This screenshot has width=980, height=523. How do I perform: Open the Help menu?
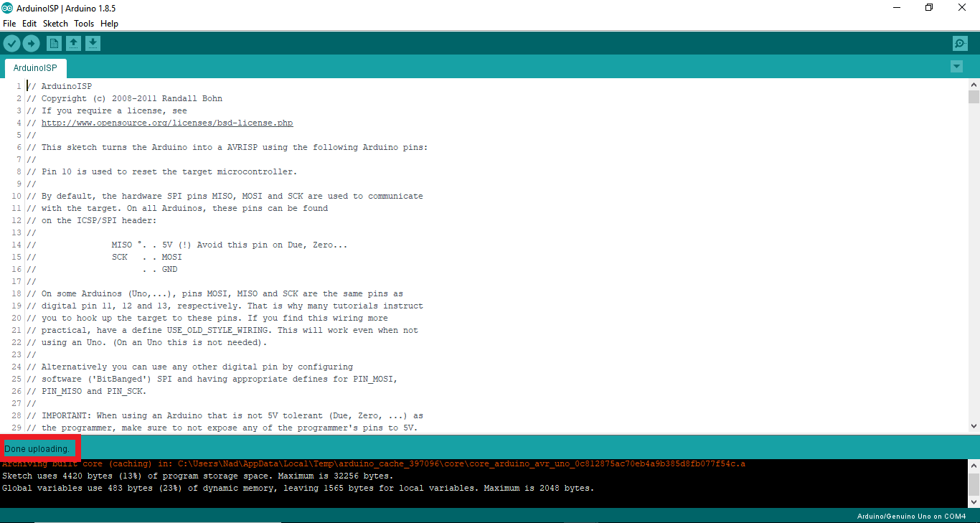click(109, 24)
